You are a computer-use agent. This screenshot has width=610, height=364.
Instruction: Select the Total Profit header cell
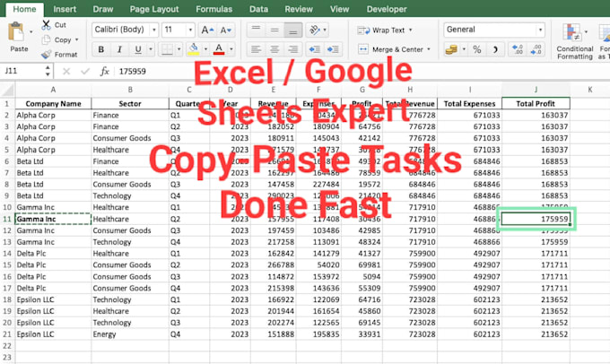coord(536,103)
